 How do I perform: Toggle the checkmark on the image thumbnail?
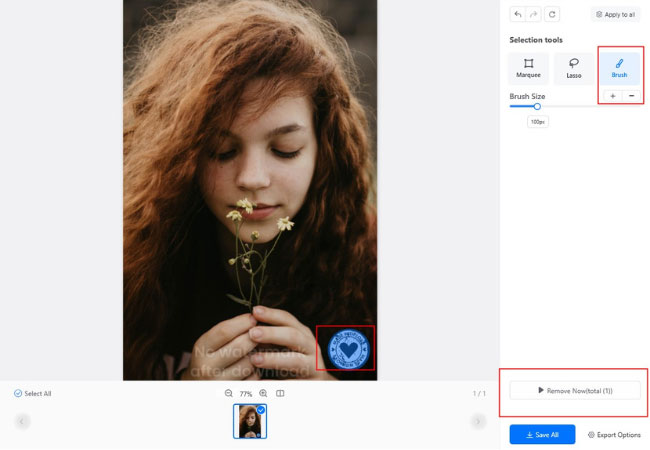coord(261,410)
